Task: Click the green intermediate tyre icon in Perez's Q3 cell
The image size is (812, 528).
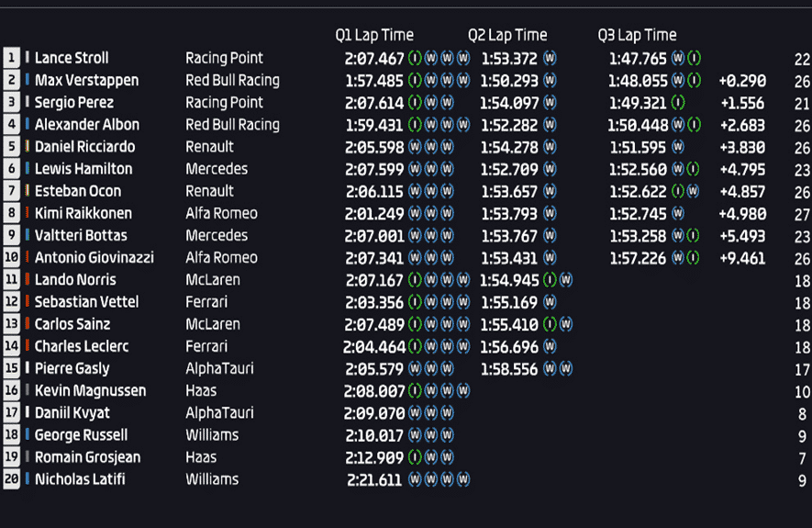Action: (x=678, y=103)
